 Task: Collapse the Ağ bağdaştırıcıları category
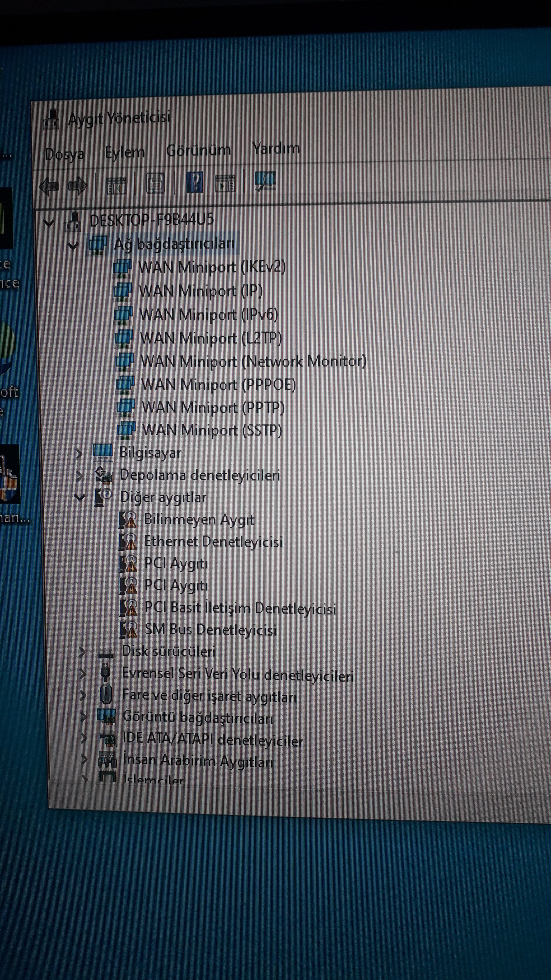[73, 246]
